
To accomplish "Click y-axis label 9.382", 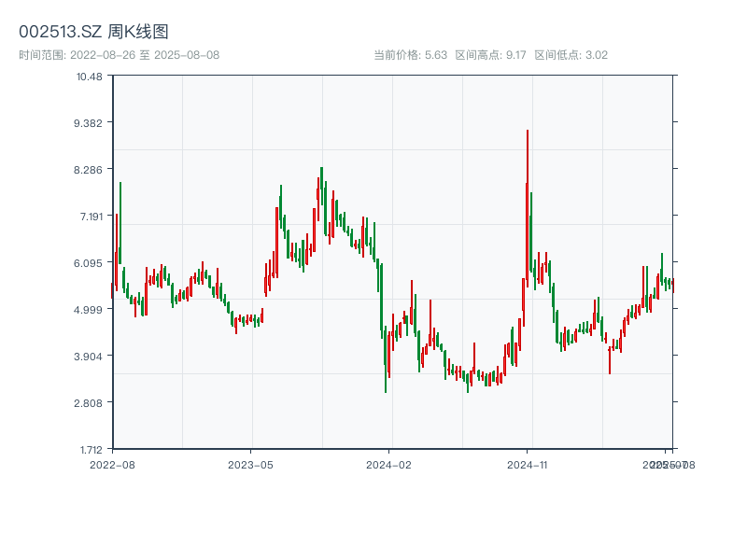I will click(88, 123).
